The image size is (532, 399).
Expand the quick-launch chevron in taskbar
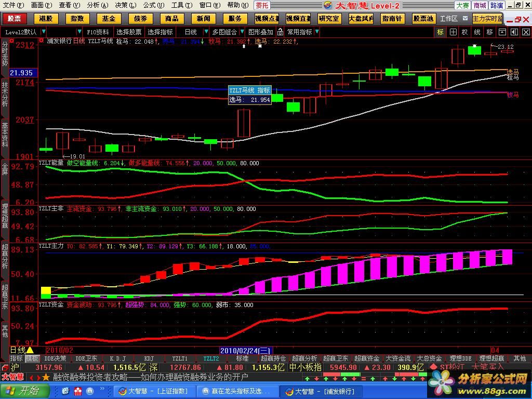pyautogui.click(x=102, y=389)
